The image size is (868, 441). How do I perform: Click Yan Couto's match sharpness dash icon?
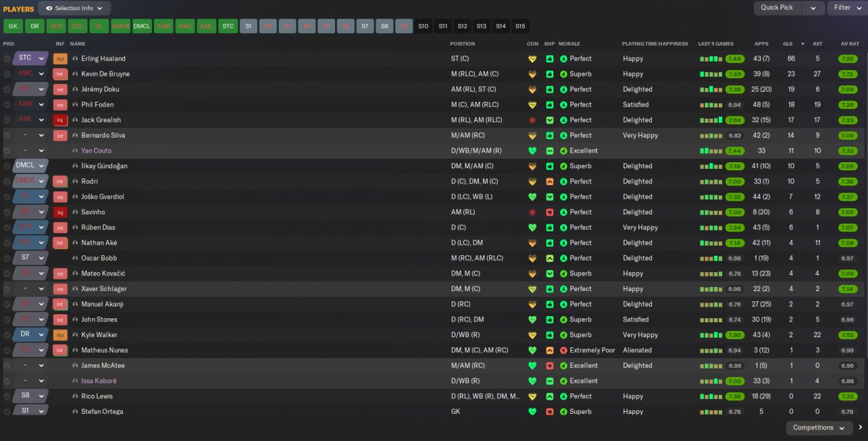tap(549, 151)
